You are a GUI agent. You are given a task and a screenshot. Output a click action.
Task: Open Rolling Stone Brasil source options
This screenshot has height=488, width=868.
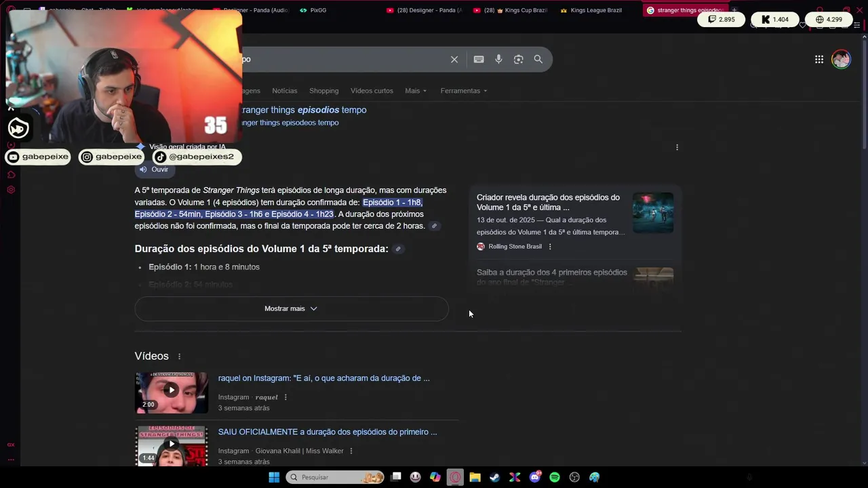pyautogui.click(x=550, y=247)
